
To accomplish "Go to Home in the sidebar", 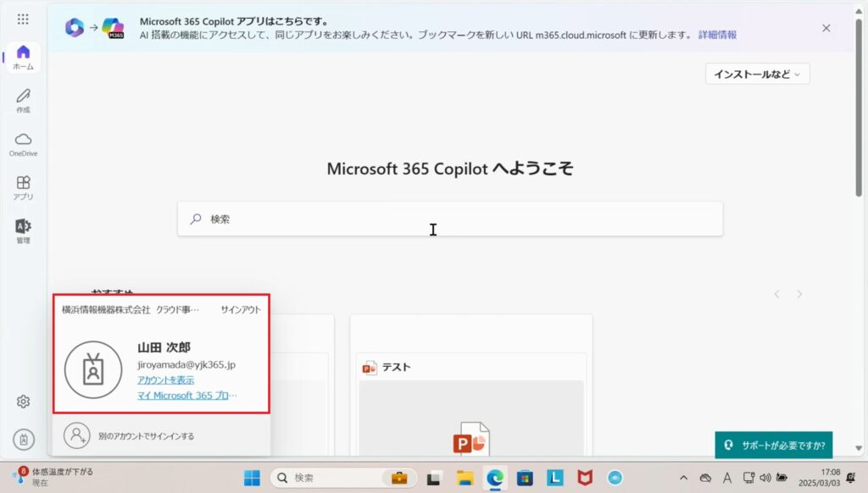I will click(x=23, y=57).
